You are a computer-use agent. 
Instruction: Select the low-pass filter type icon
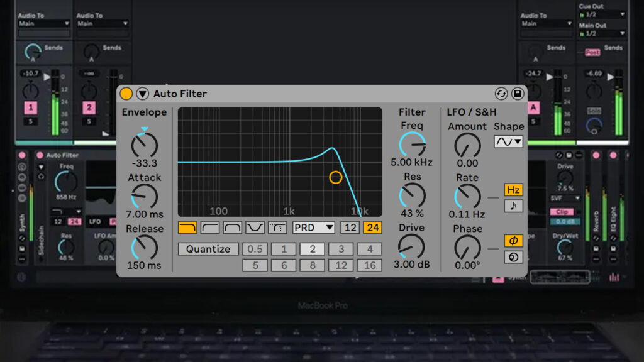click(187, 228)
